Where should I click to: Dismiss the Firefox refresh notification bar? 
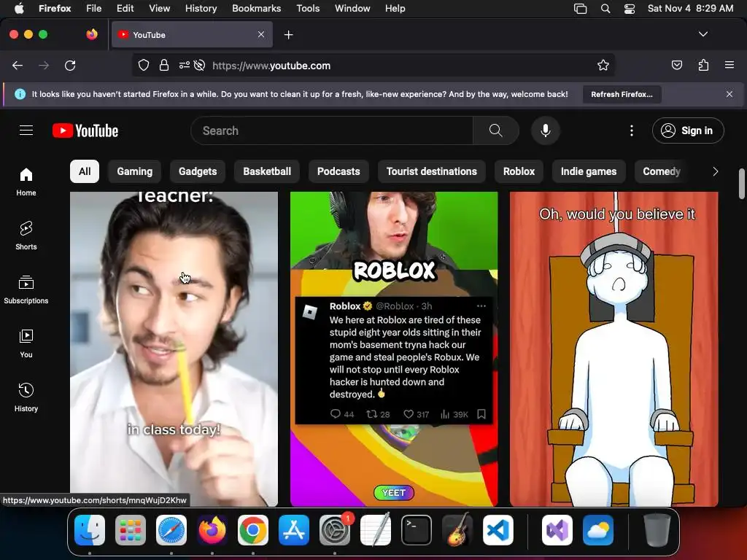coord(729,94)
